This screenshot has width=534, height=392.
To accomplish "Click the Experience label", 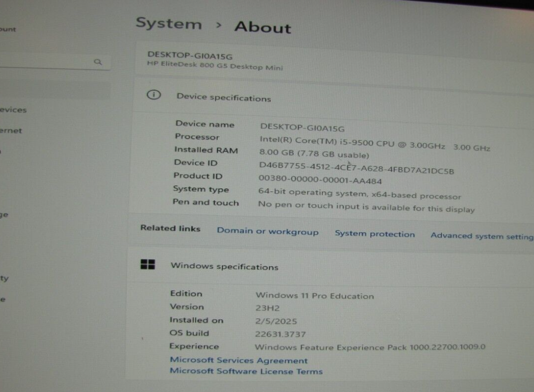I will point(194,346).
